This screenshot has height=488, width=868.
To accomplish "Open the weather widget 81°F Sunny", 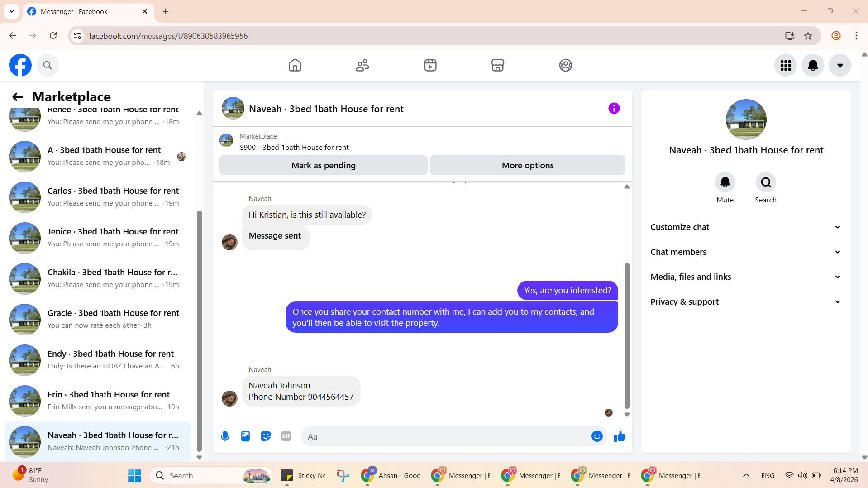I will (x=30, y=475).
